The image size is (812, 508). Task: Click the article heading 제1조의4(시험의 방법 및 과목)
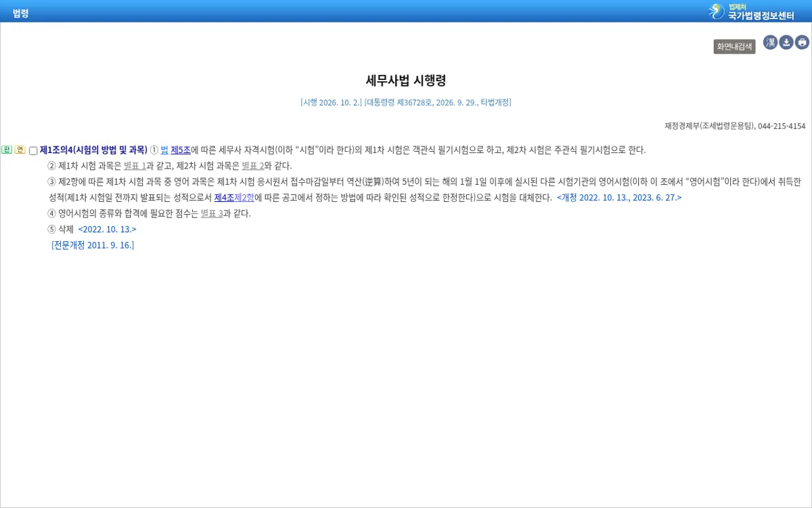coord(93,150)
